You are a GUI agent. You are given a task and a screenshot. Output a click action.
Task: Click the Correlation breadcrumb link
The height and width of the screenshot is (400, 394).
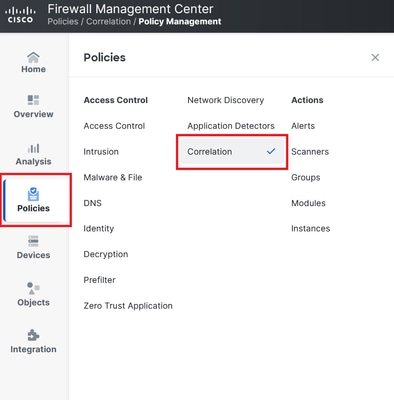click(x=109, y=22)
